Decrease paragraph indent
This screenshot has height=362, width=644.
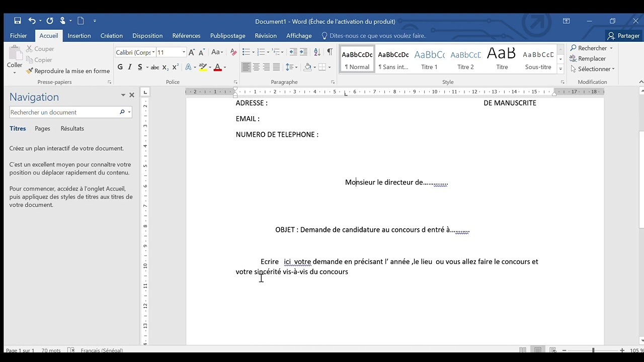click(293, 52)
